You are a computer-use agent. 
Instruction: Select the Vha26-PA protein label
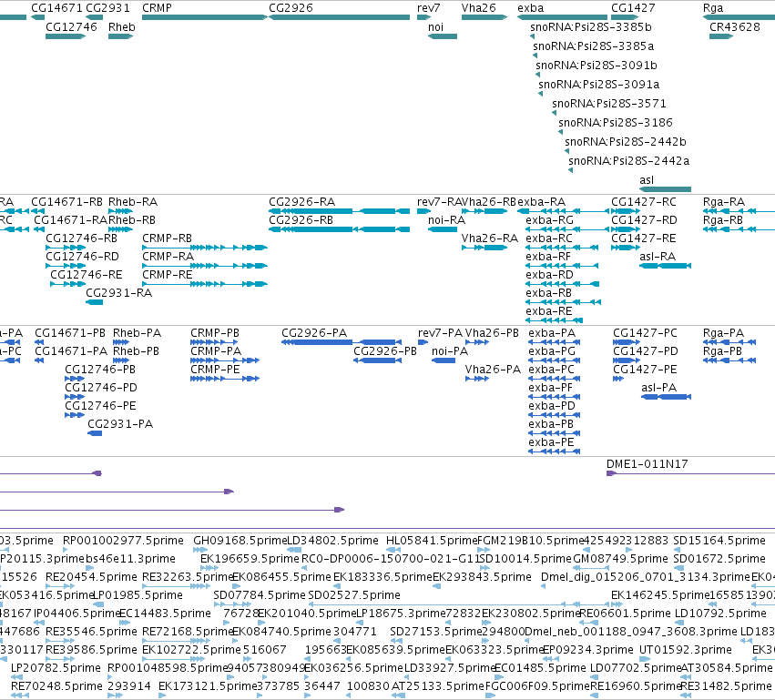click(493, 370)
